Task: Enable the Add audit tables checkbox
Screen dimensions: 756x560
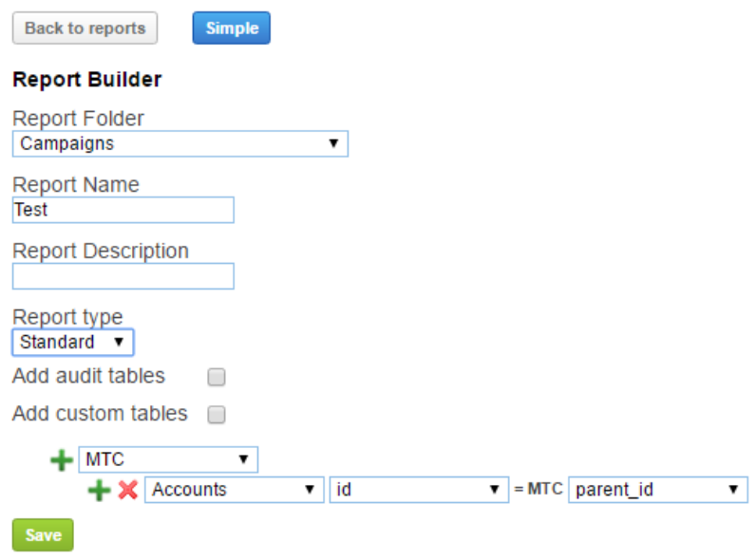Action: click(217, 377)
